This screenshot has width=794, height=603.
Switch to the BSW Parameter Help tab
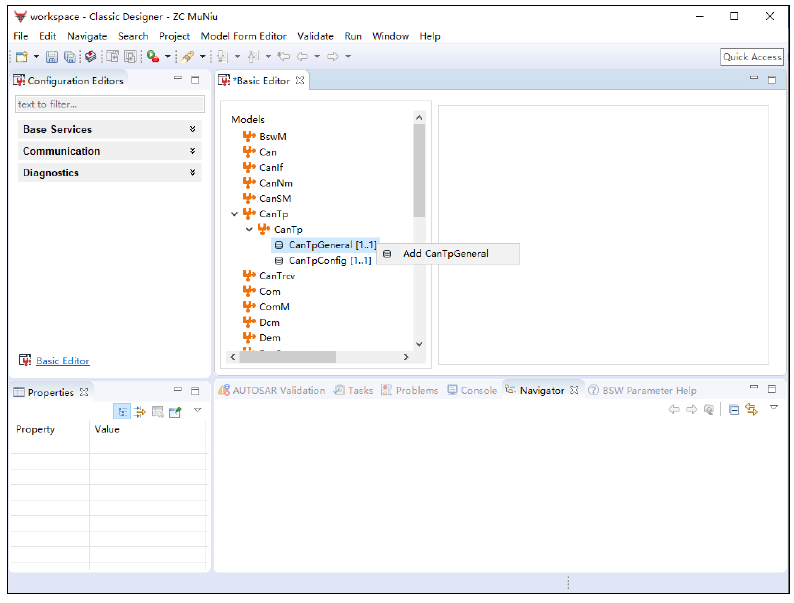point(643,390)
